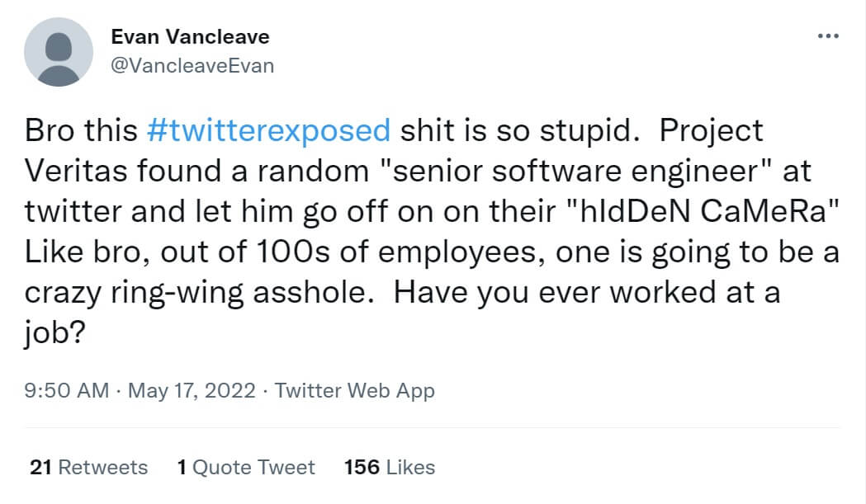Click the @VancleaveEvan handle
Viewport: 866px width, 504px height.
192,65
